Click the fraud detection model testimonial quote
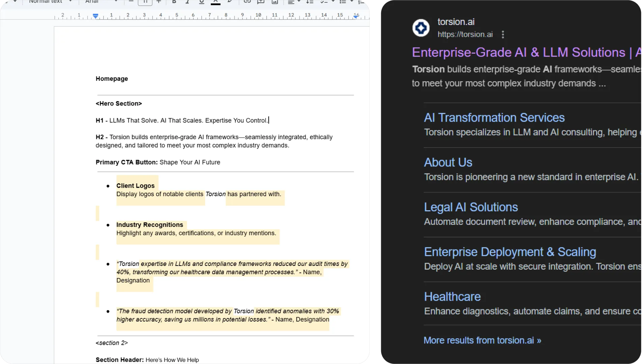 tap(228, 315)
